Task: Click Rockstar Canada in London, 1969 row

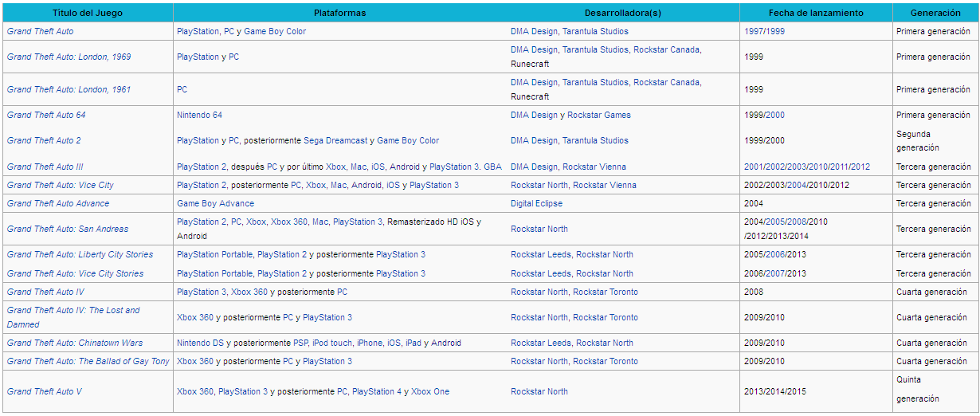Action: (x=667, y=49)
